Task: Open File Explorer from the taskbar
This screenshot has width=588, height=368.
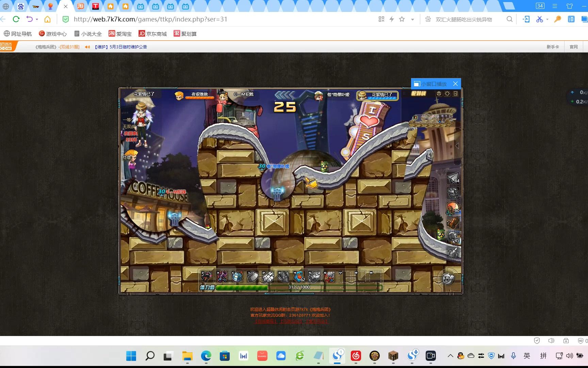Action: tap(187, 356)
